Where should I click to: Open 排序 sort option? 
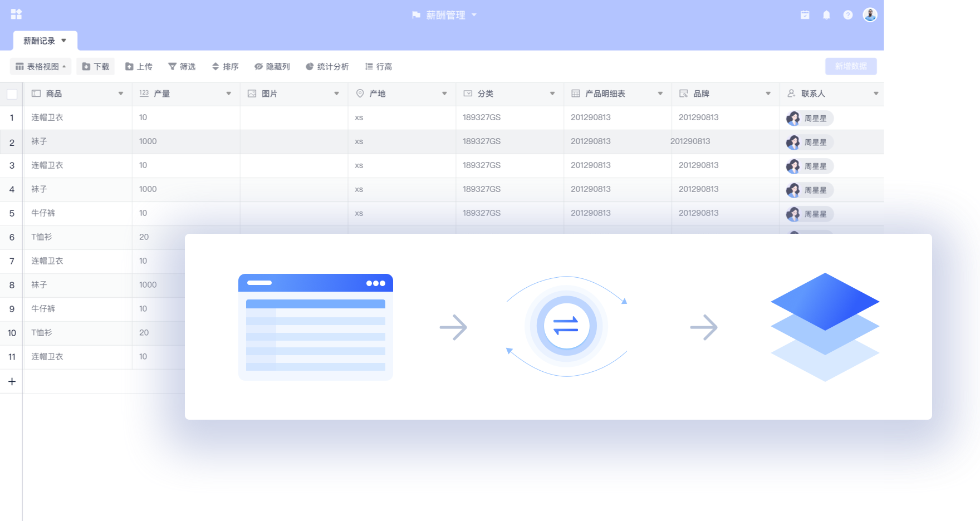[x=226, y=67]
